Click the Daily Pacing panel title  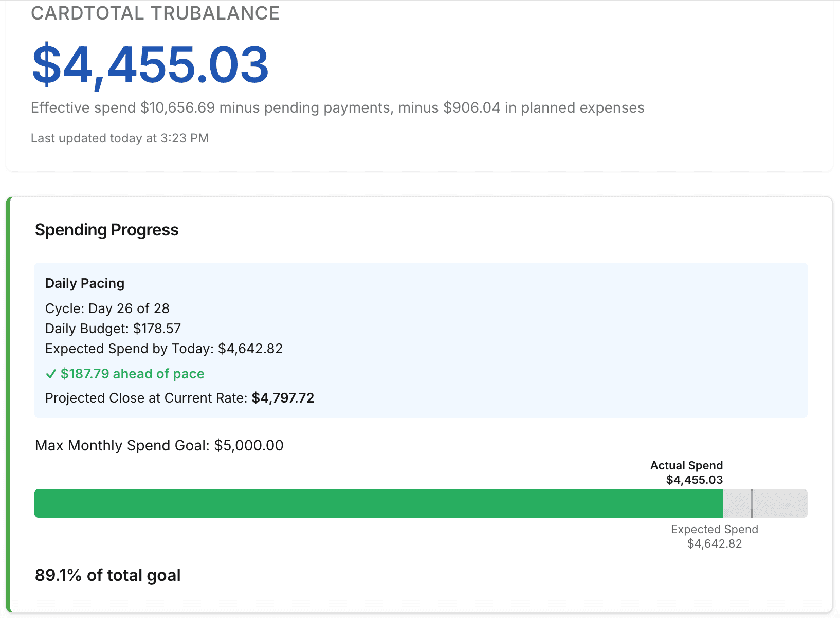pyautogui.click(x=84, y=283)
